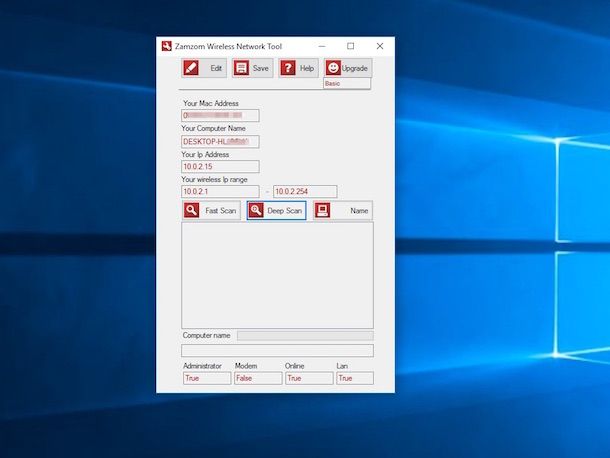Click the Save button label
Viewport: 610px width, 458px height.
tap(261, 68)
